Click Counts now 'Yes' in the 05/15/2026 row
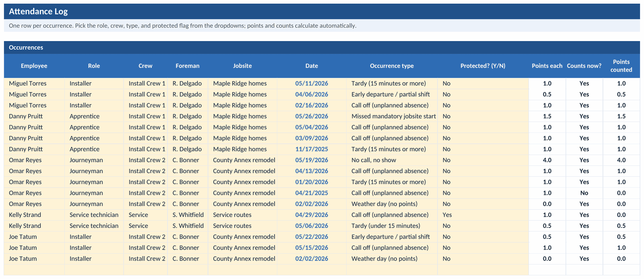 (x=584, y=248)
